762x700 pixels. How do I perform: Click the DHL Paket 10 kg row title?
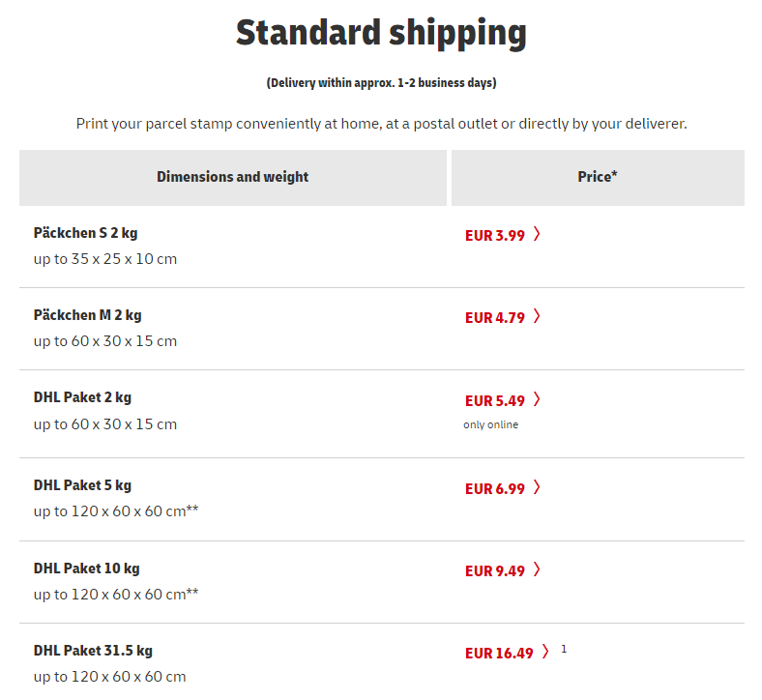coord(86,569)
